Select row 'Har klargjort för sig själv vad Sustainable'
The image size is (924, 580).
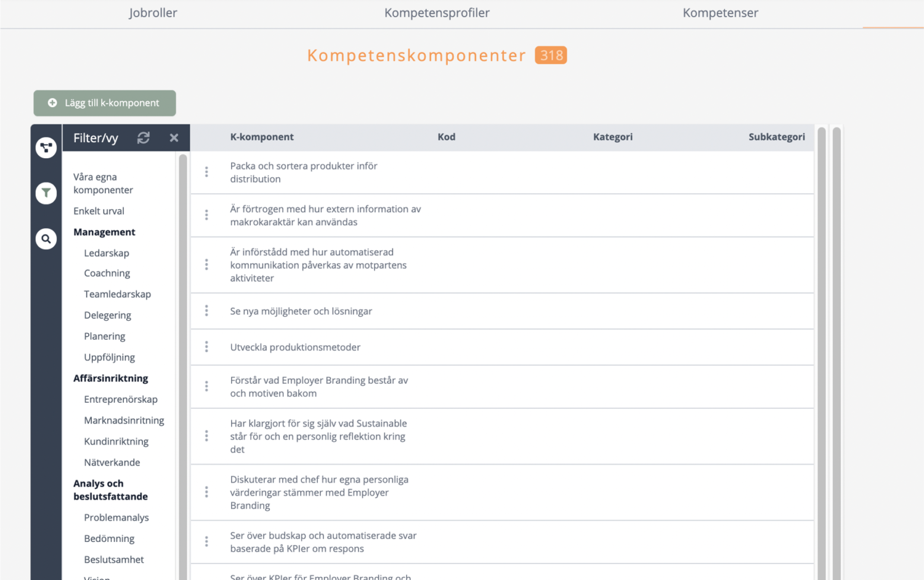click(x=502, y=437)
